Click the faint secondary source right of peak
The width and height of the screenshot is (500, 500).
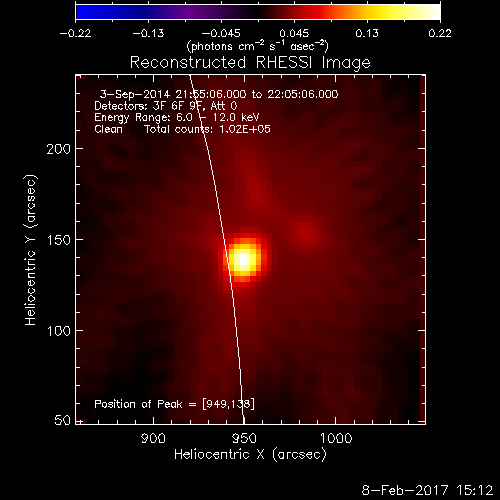tap(306, 233)
